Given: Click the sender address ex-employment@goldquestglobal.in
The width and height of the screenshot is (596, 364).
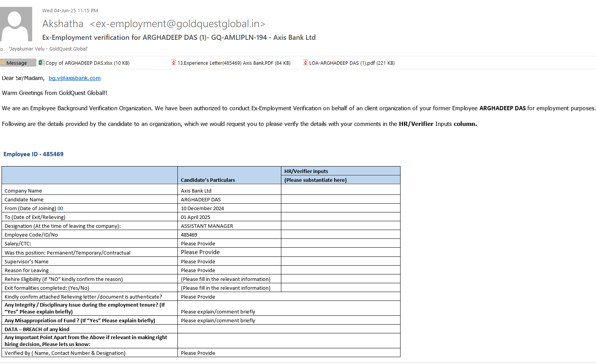Looking at the screenshot, I should coord(177,24).
